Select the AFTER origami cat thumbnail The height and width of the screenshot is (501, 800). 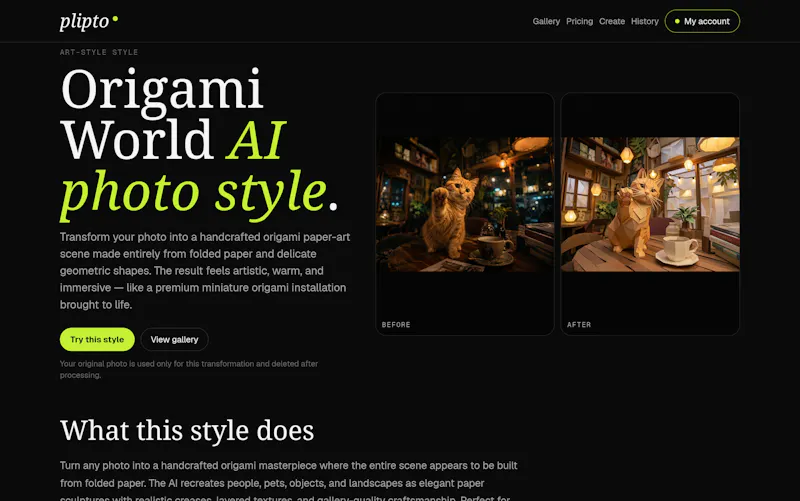tap(650, 204)
